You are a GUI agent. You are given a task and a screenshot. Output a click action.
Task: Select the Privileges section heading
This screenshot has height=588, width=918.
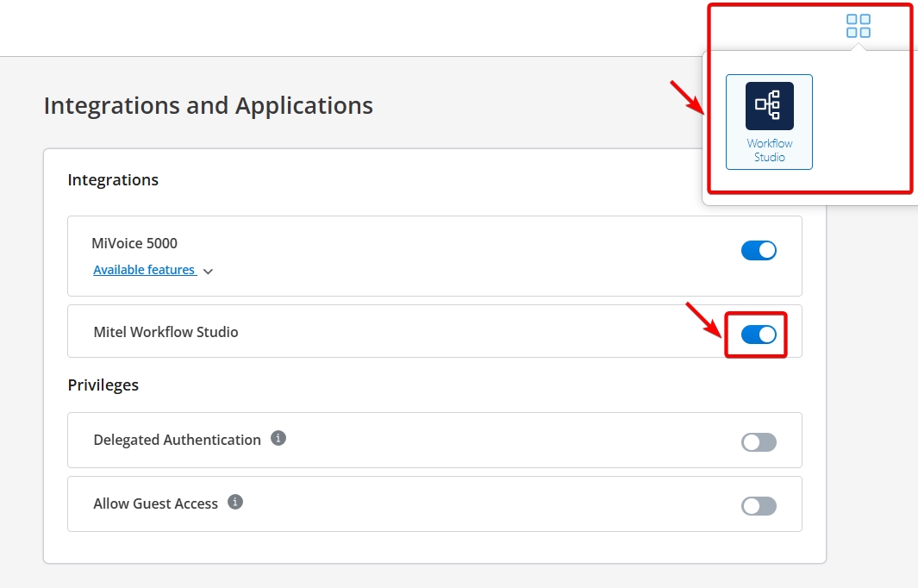[103, 385]
